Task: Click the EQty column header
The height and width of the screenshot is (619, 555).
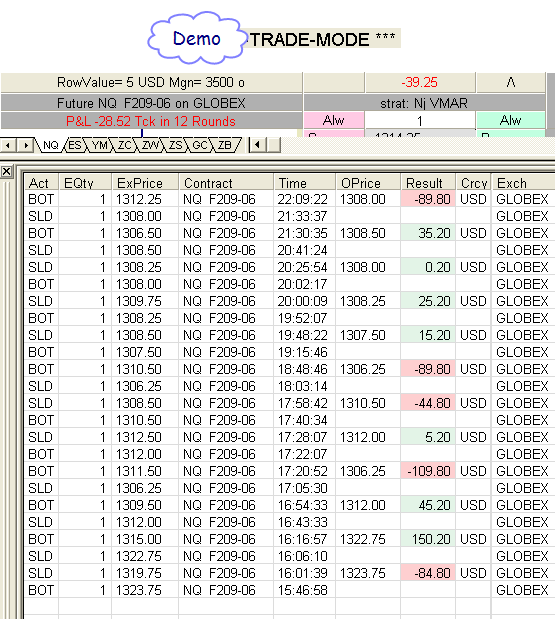Action: coord(85,183)
